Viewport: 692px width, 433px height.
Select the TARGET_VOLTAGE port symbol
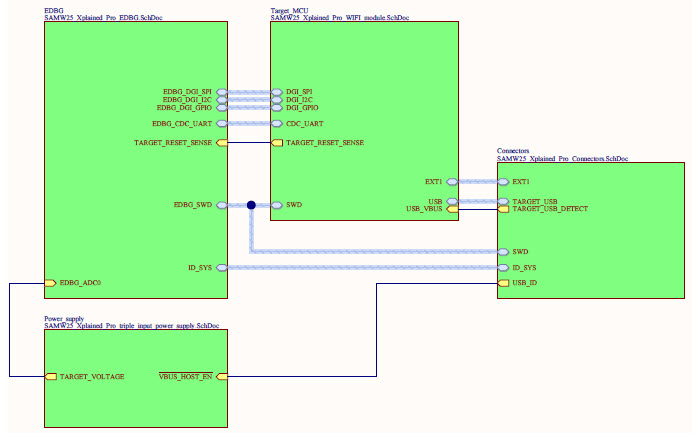coord(51,377)
